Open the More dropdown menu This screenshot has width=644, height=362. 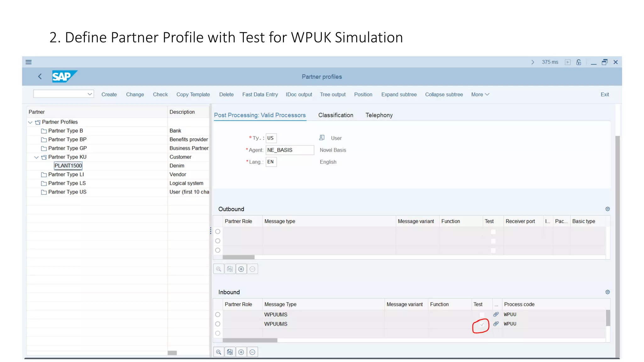(x=480, y=94)
